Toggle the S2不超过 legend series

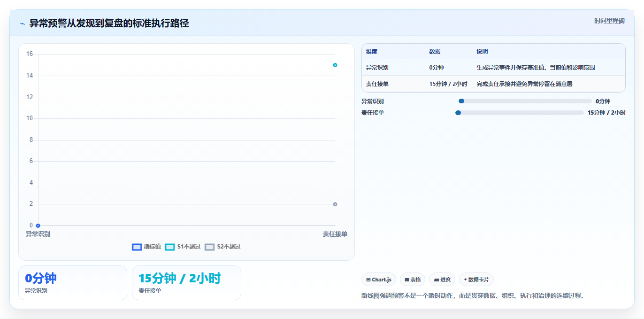tap(223, 247)
